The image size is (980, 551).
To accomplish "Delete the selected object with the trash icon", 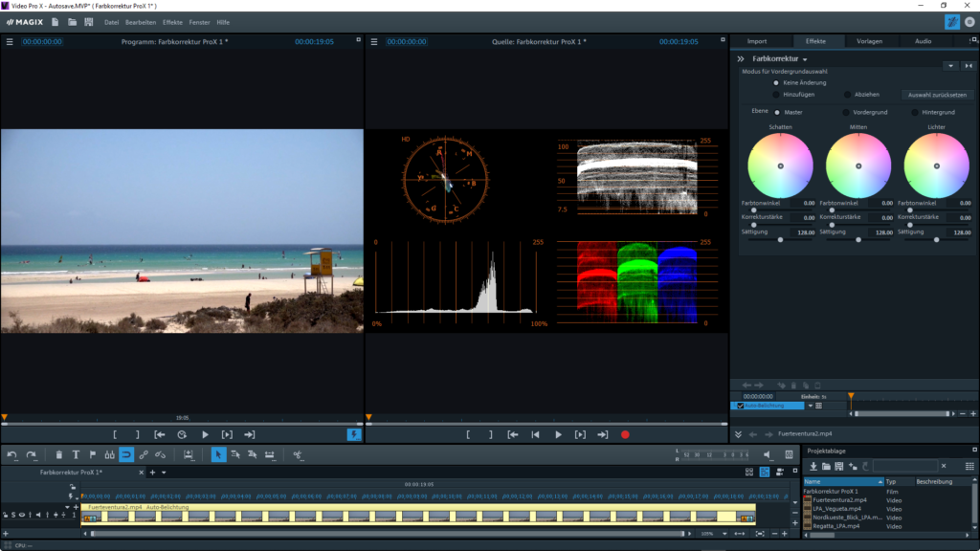I will tap(58, 454).
